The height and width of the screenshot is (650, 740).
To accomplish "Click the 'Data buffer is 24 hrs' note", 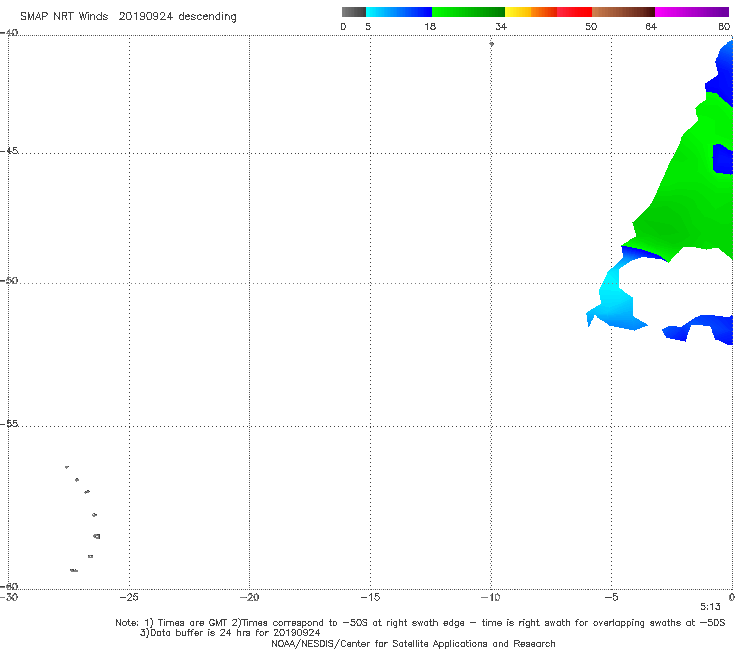I will [230, 633].
